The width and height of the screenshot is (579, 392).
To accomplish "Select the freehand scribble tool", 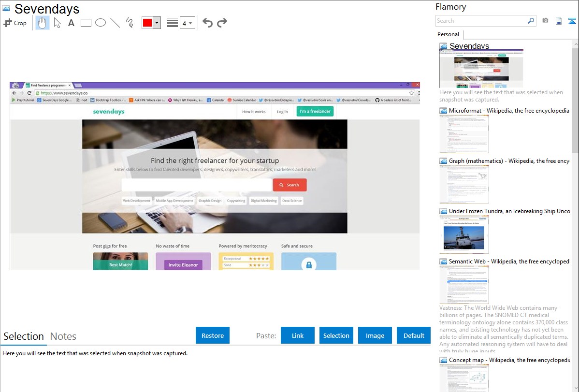I will pyautogui.click(x=130, y=23).
